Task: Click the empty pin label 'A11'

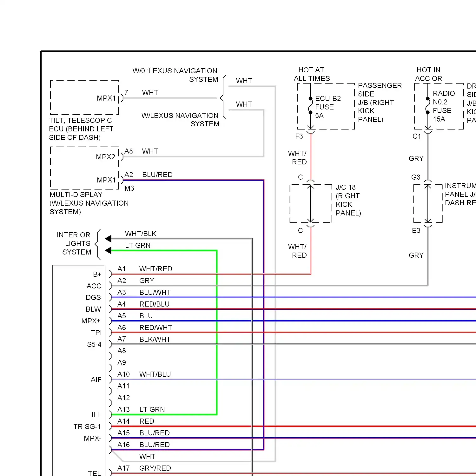Action: [x=123, y=386]
